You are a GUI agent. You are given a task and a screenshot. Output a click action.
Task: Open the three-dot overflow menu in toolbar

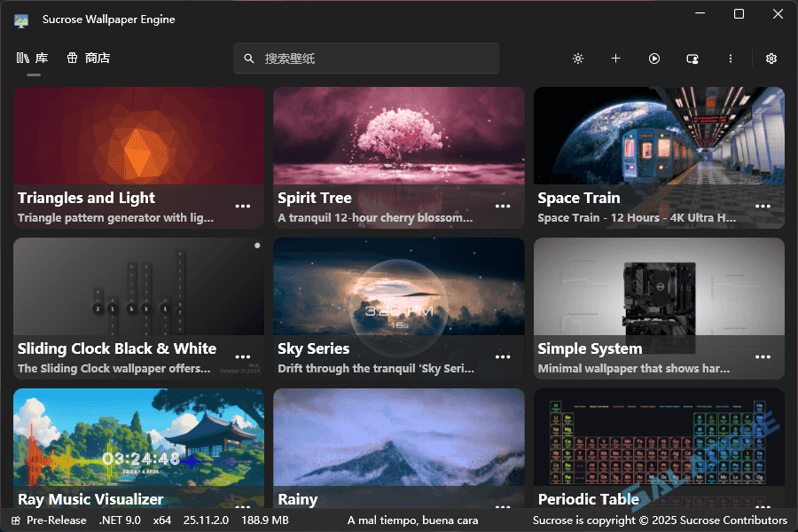730,59
